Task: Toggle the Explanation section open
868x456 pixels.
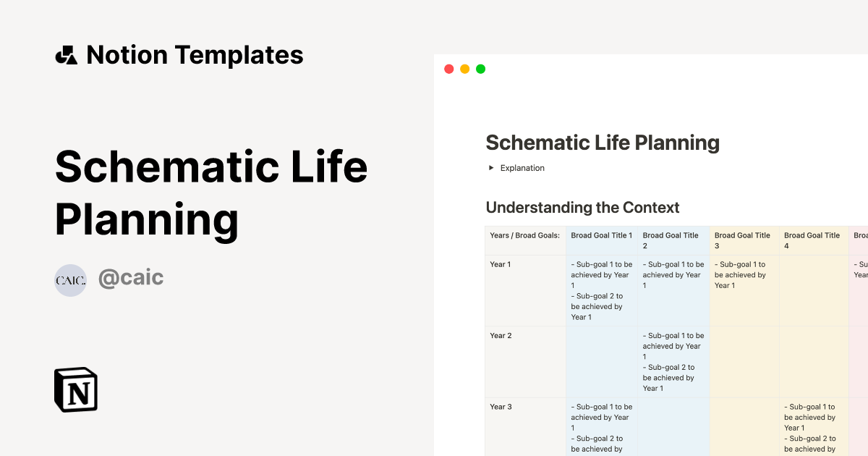Action: click(522, 168)
